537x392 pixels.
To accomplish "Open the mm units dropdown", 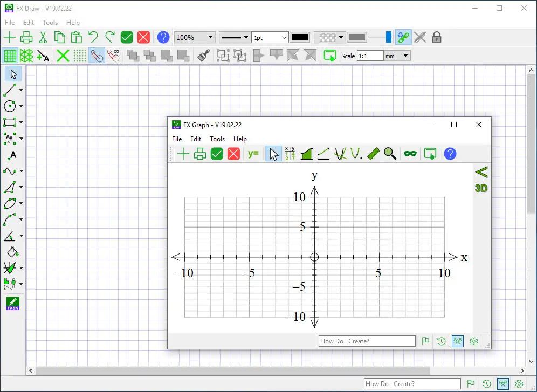I will click(x=398, y=56).
